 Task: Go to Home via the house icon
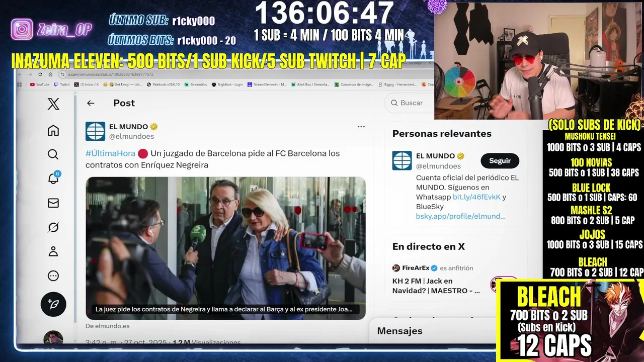(53, 131)
